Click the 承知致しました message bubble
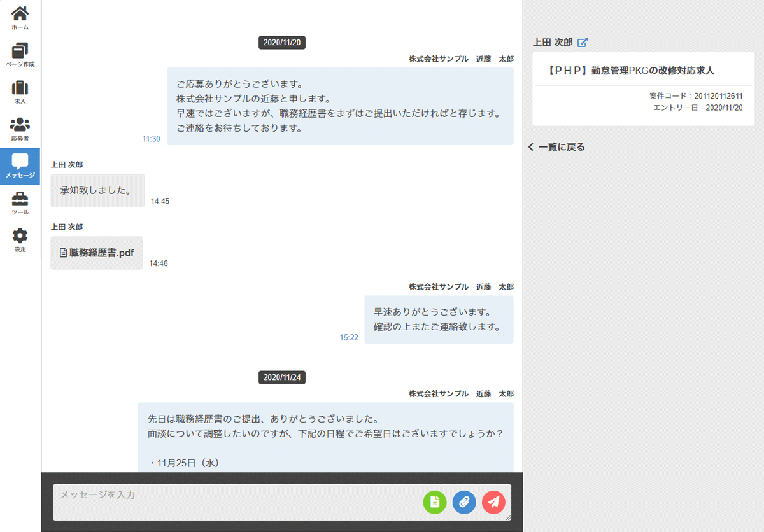The height and width of the screenshot is (532, 764). (97, 190)
